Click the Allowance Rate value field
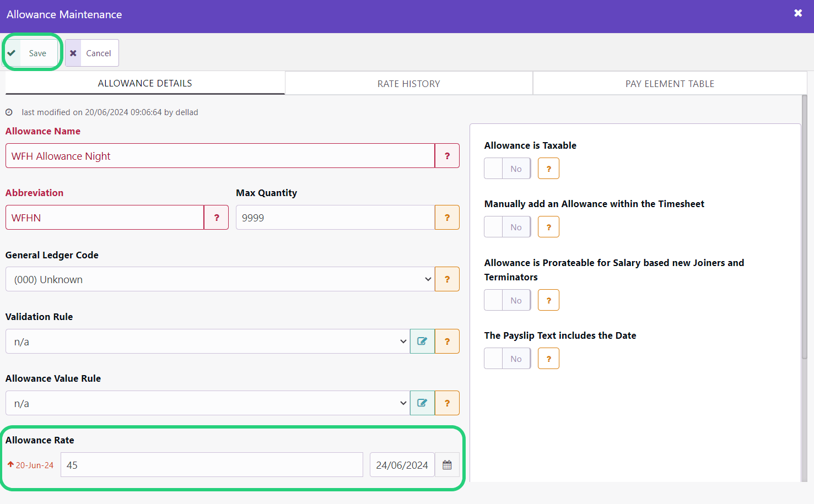This screenshot has width=814, height=504. click(212, 465)
